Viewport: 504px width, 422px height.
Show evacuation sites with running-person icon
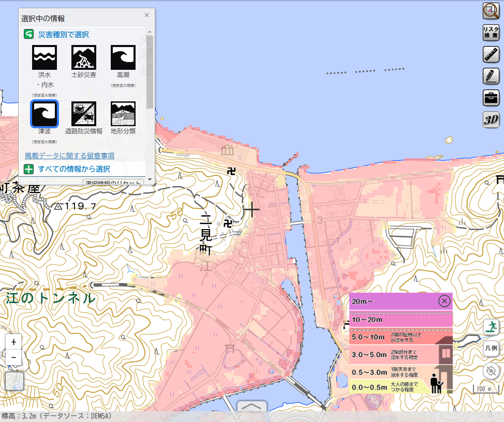491,327
